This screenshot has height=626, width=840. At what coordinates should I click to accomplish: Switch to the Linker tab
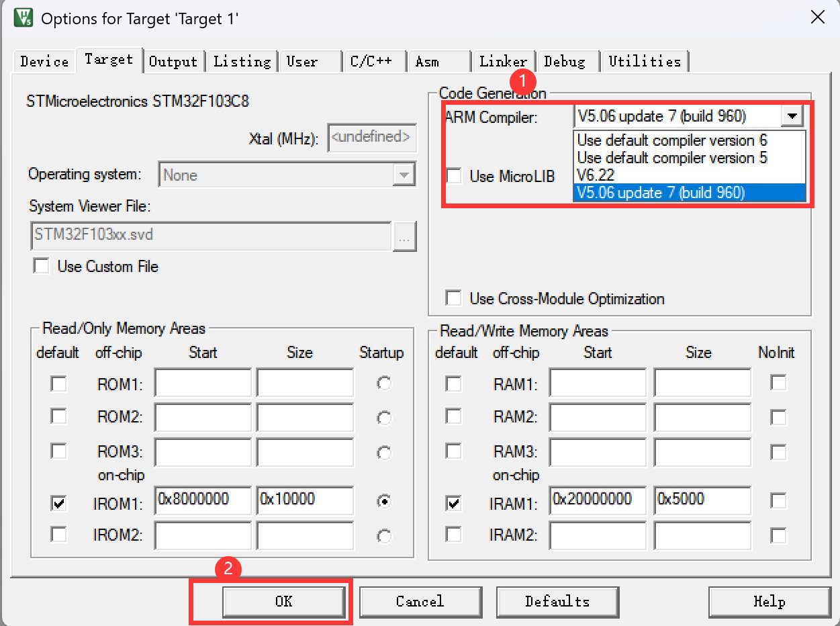[x=503, y=61]
